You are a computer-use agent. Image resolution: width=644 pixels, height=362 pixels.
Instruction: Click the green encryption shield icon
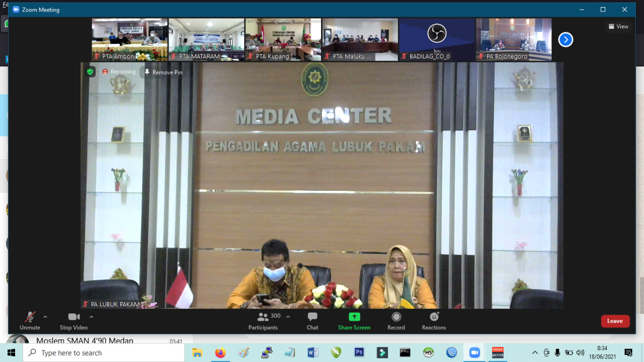coord(90,72)
